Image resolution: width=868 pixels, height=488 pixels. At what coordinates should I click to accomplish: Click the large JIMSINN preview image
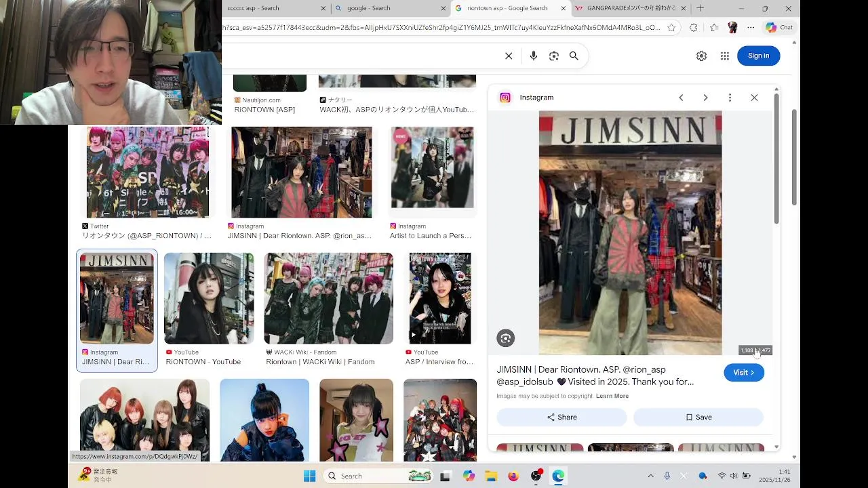pos(630,232)
